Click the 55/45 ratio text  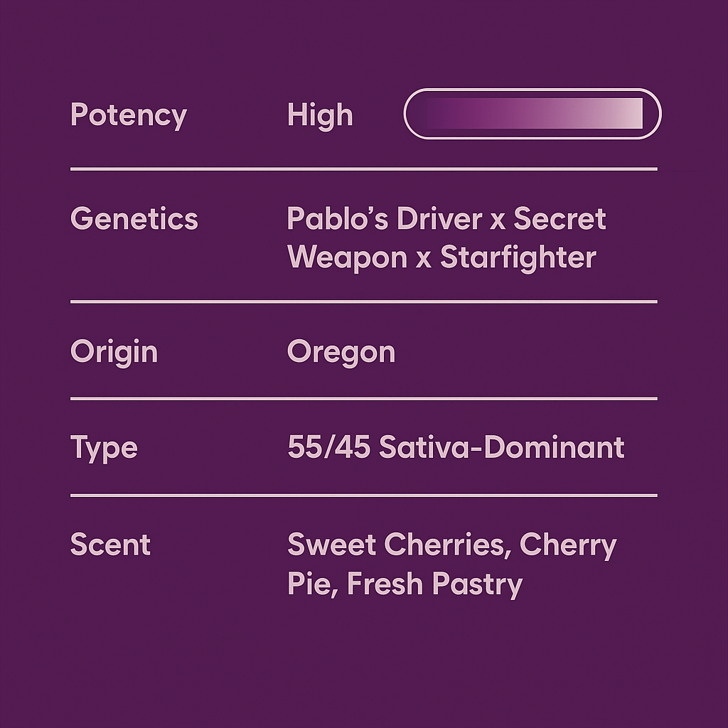pyautogui.click(x=328, y=448)
